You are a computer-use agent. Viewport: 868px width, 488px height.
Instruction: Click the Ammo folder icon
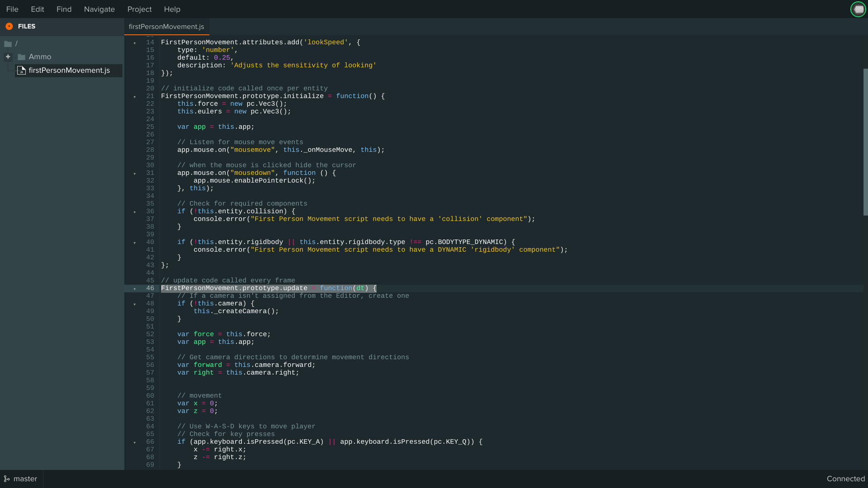point(21,57)
